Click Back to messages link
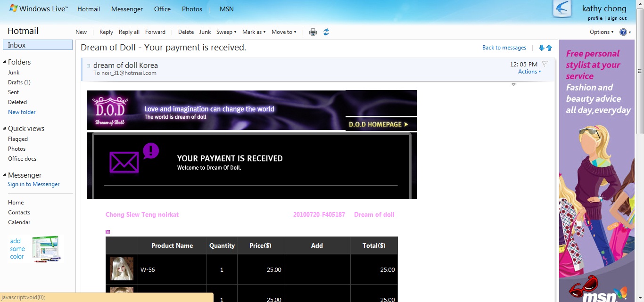Viewport: 644px width, 302px height. coord(504,48)
